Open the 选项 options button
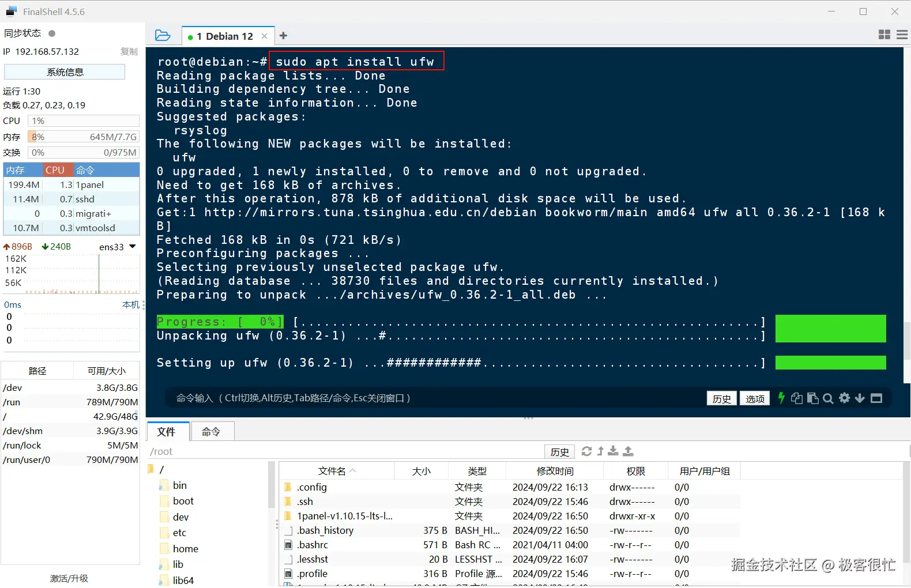911x588 pixels. click(x=755, y=398)
